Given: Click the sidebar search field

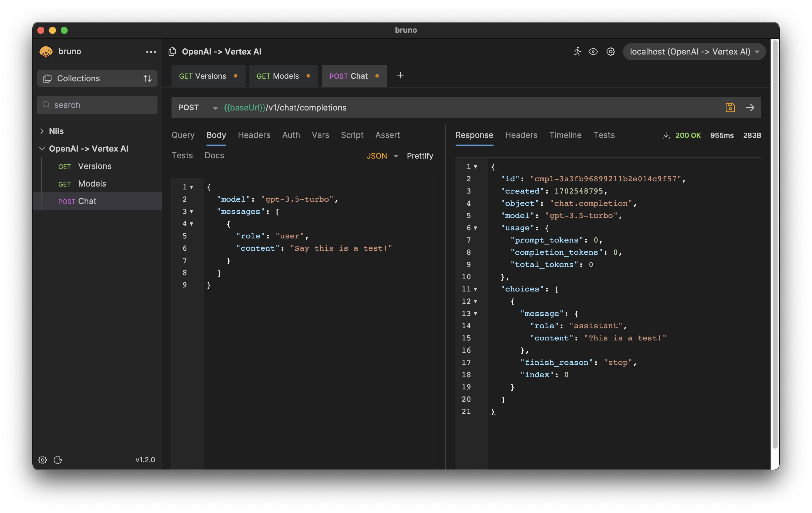Looking at the screenshot, I should tap(97, 105).
